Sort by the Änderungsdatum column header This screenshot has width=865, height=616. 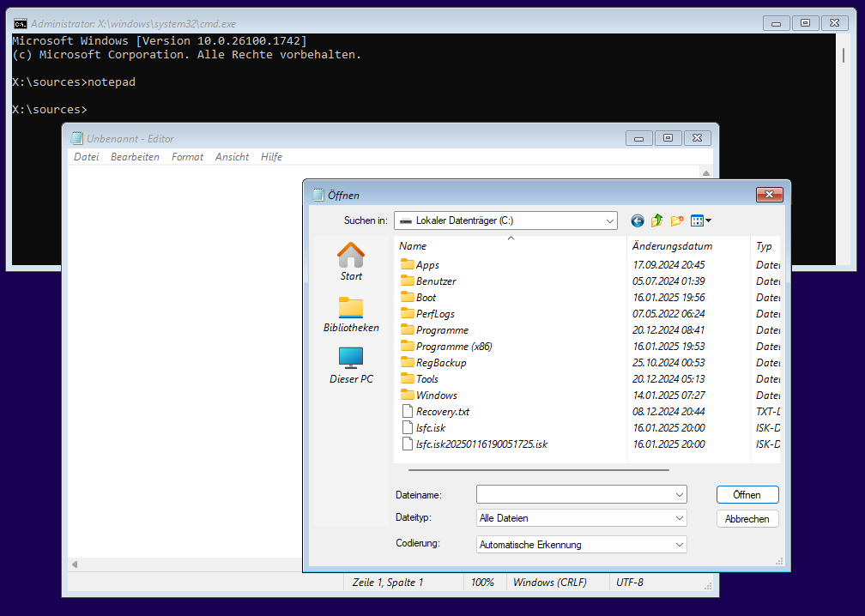coord(688,246)
